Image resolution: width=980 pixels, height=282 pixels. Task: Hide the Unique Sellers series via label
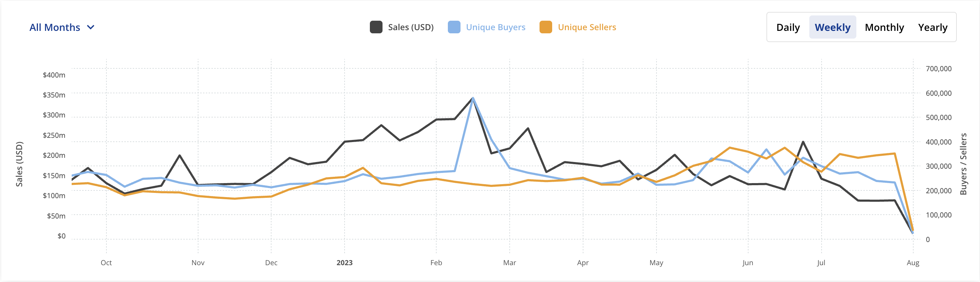click(x=587, y=27)
